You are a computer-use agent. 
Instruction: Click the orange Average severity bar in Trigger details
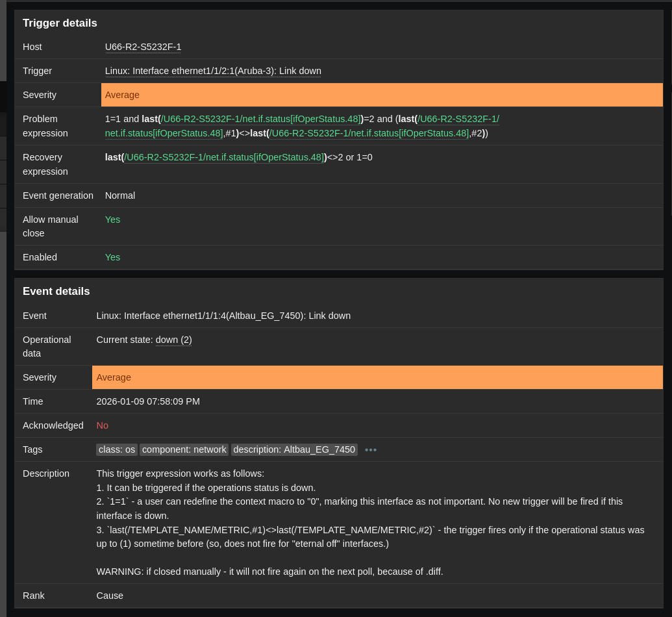point(382,95)
